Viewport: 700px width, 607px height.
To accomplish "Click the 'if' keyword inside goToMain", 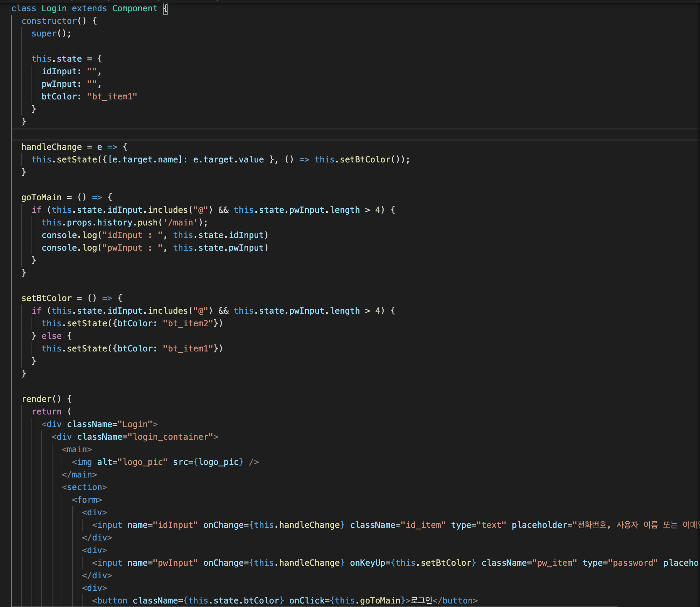I will pos(36,210).
